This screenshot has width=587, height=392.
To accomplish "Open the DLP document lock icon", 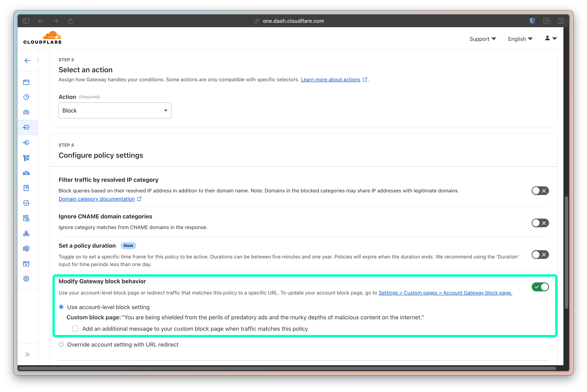I will pyautogui.click(x=26, y=218).
